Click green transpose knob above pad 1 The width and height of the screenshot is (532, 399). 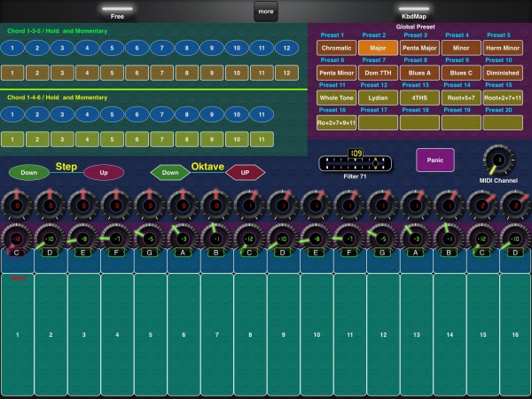coord(17,239)
